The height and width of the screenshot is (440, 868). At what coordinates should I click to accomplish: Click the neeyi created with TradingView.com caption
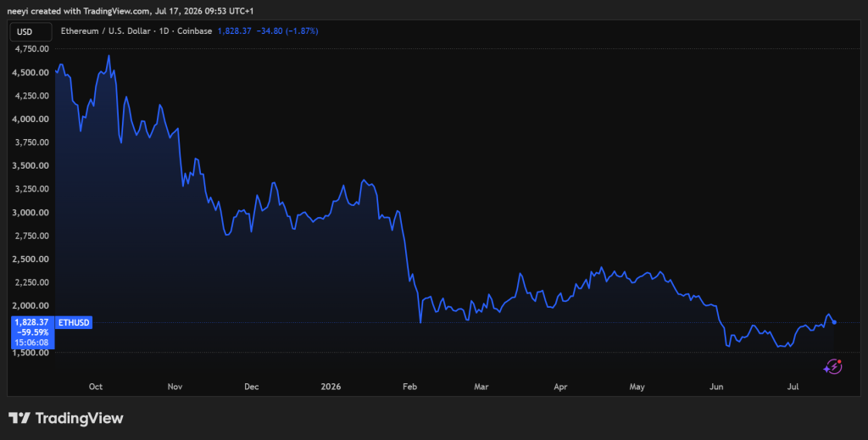point(130,10)
